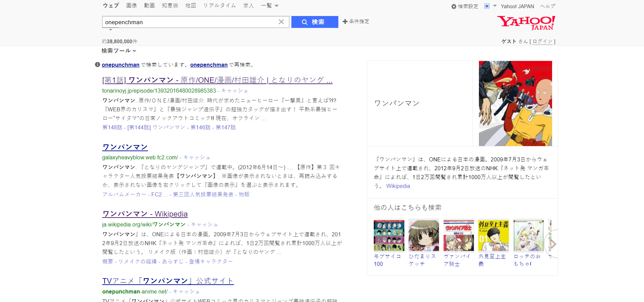Viewport: 644px width, 302px height.
Task: Click the ロッテのおもちゃ! text link
Action: (527, 260)
